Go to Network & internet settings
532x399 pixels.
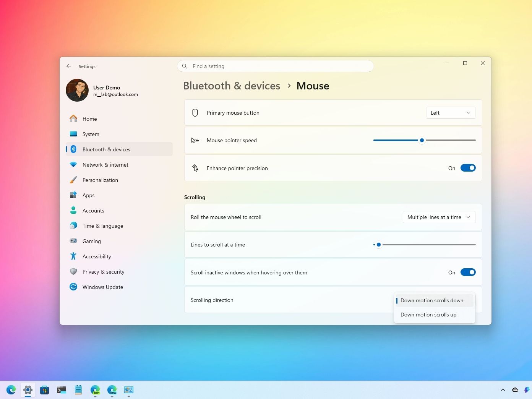[105, 165]
